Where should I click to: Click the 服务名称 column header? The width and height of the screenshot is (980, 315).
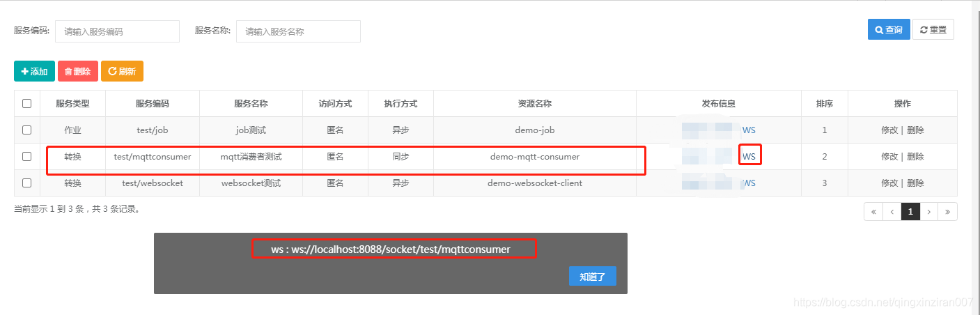(251, 103)
